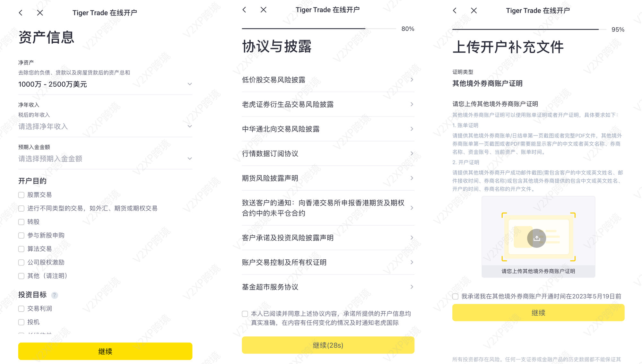Viewport: 642px width, 364px height.
Task: Click the upload icon in document placeholder
Action: tap(536, 238)
